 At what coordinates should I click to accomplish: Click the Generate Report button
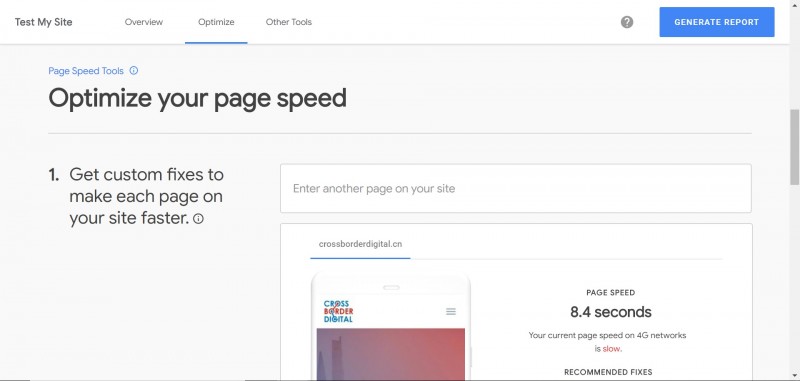tap(717, 22)
